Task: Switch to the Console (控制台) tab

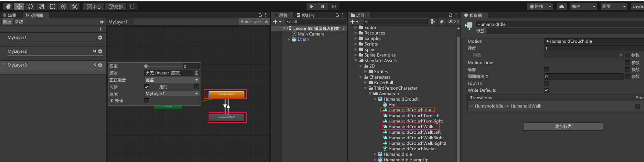Action: (x=305, y=15)
